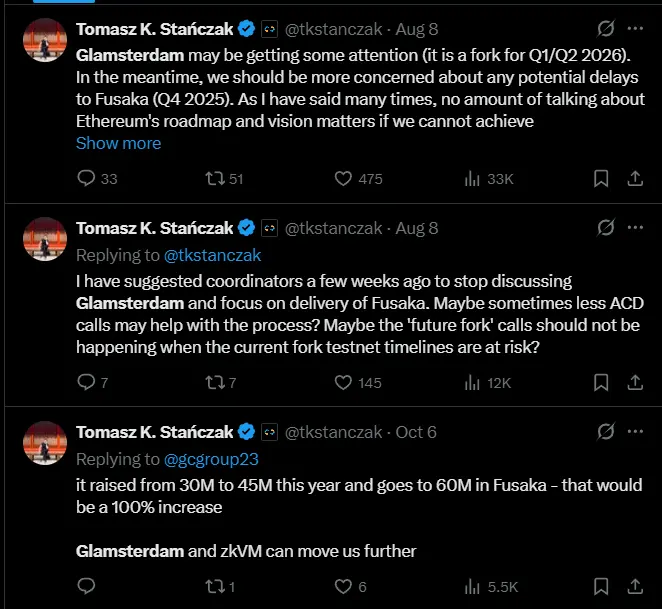
Task: Like the reply with 145 likes
Action: pyautogui.click(x=343, y=382)
